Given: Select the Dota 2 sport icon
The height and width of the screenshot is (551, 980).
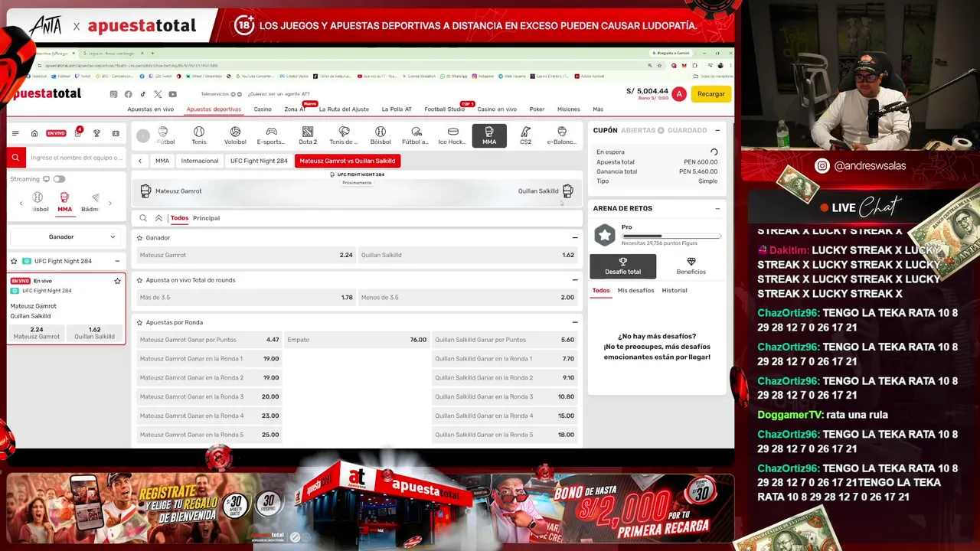Looking at the screenshot, I should [x=308, y=135].
